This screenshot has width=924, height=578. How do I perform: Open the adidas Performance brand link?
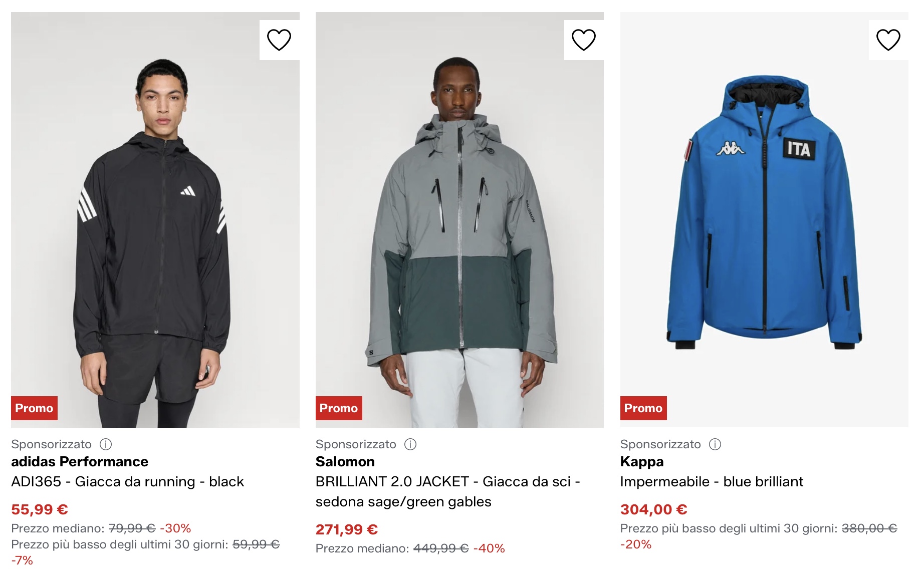point(80,461)
